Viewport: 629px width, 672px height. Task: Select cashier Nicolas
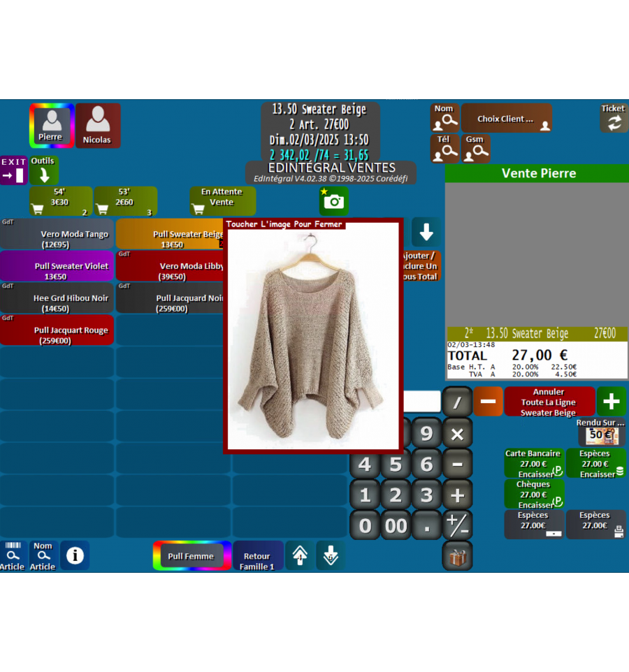(x=97, y=126)
